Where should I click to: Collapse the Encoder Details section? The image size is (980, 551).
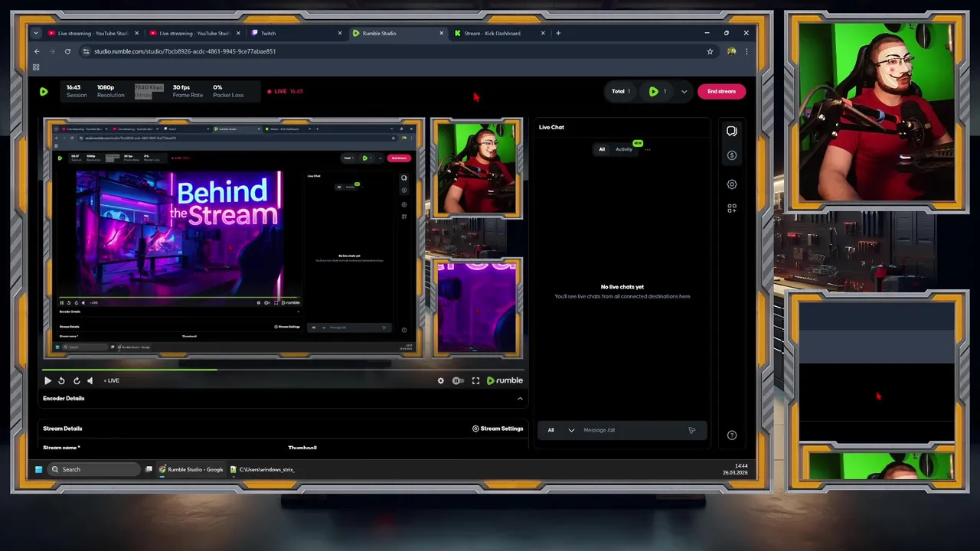pyautogui.click(x=520, y=399)
